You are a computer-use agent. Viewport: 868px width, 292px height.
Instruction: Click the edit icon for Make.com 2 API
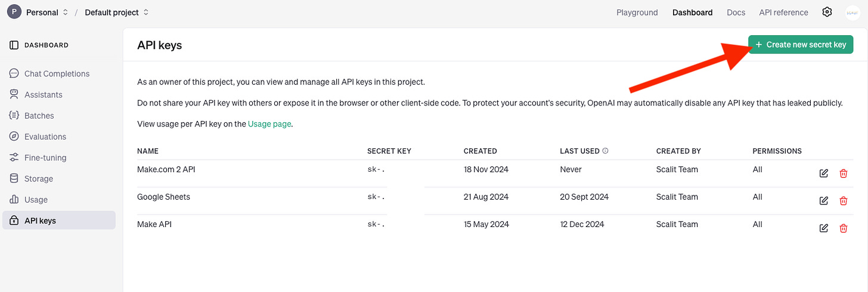824,173
